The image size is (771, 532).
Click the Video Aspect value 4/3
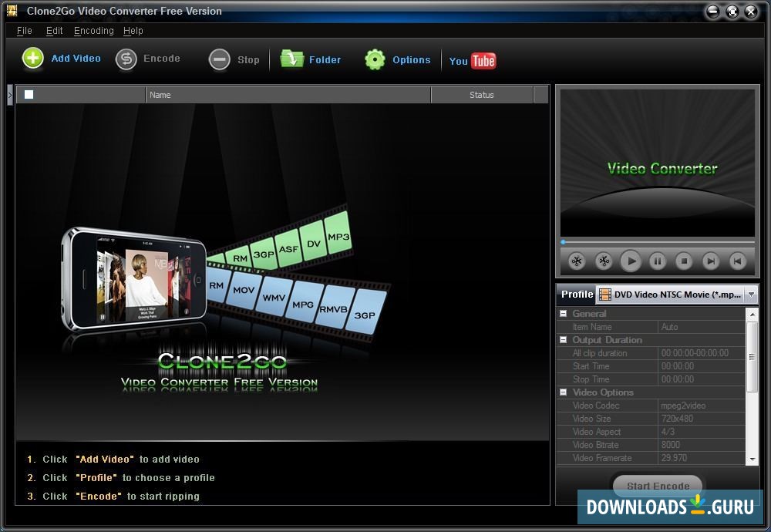tap(702, 432)
